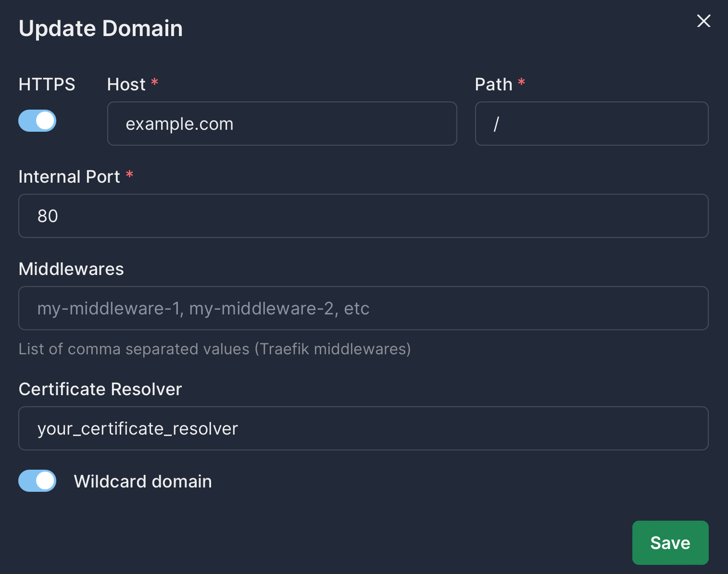Click the Middlewares section label
Image resolution: width=728 pixels, height=574 pixels.
point(71,269)
